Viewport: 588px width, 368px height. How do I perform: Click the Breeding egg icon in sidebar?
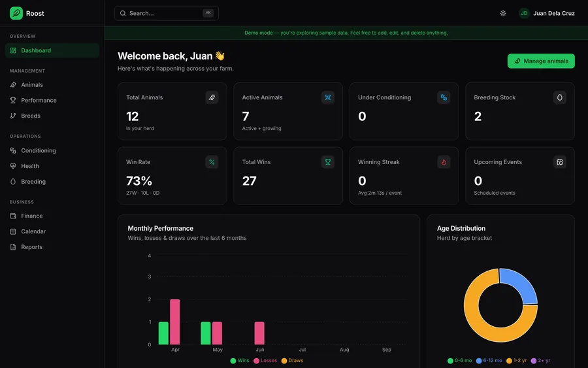click(13, 182)
